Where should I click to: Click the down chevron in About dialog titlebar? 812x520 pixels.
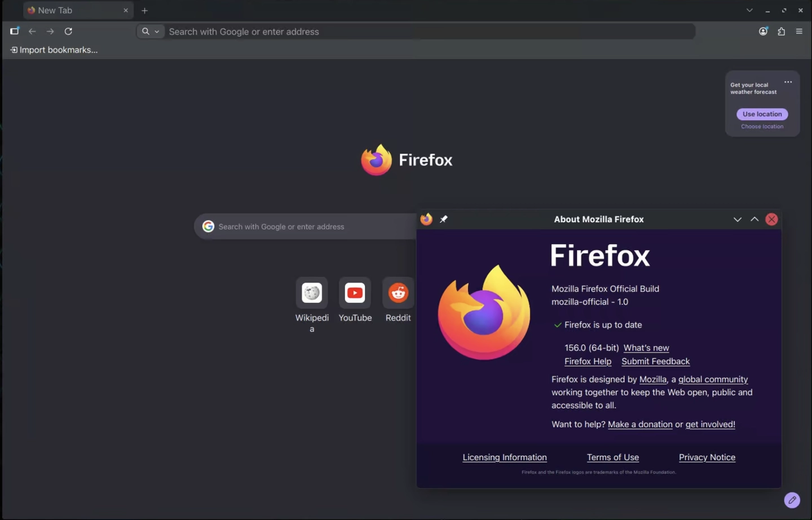tap(737, 219)
